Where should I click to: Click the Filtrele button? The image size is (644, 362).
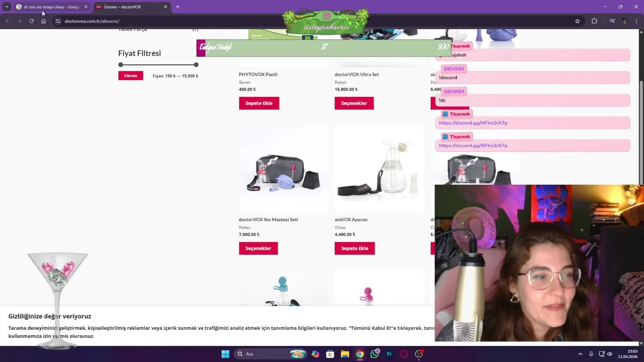coord(131,75)
